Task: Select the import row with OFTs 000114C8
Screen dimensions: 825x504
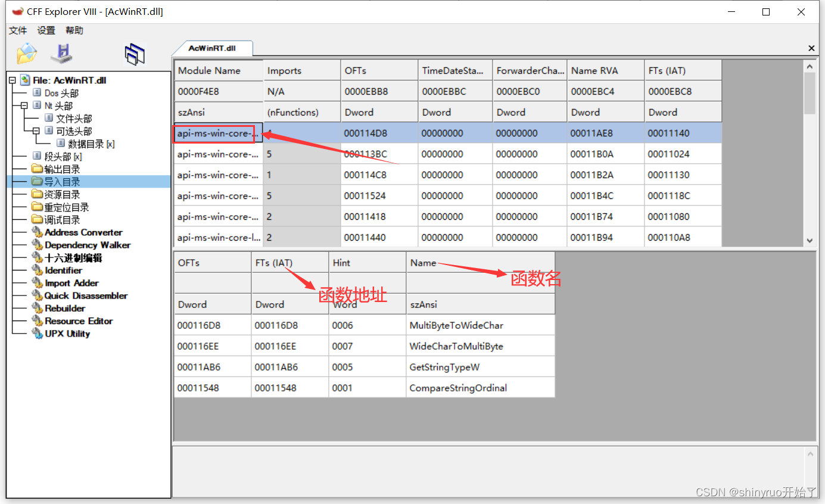Action: 448,175
